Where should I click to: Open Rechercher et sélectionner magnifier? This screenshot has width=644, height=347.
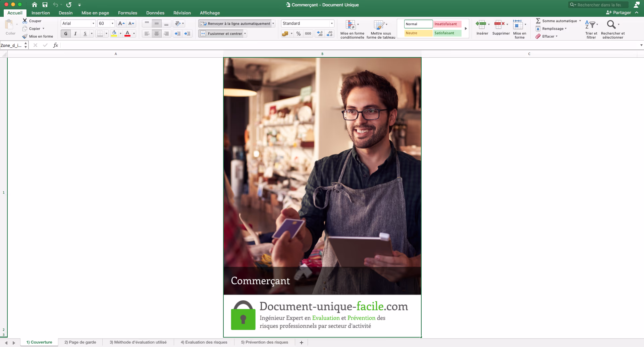coord(613,29)
